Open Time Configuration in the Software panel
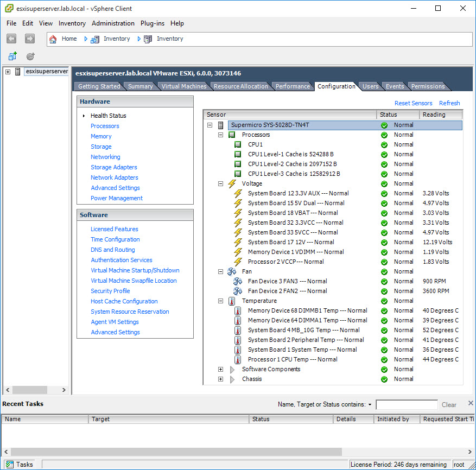 coord(115,239)
